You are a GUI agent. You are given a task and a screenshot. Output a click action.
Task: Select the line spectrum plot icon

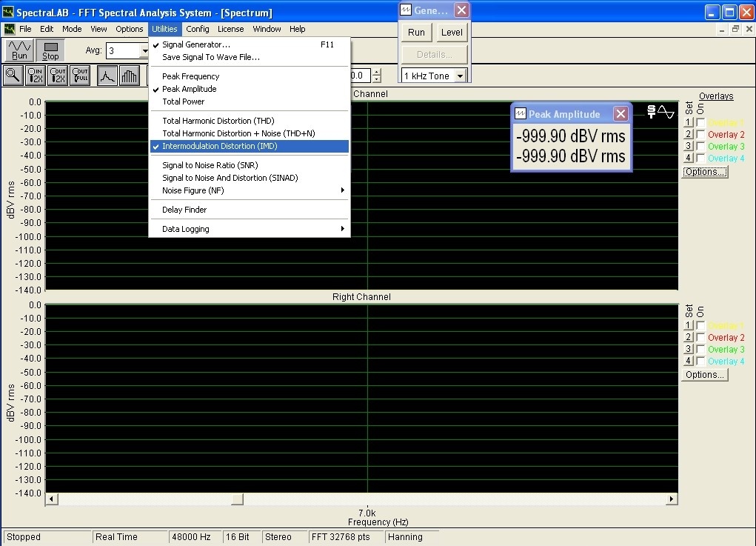click(107, 76)
